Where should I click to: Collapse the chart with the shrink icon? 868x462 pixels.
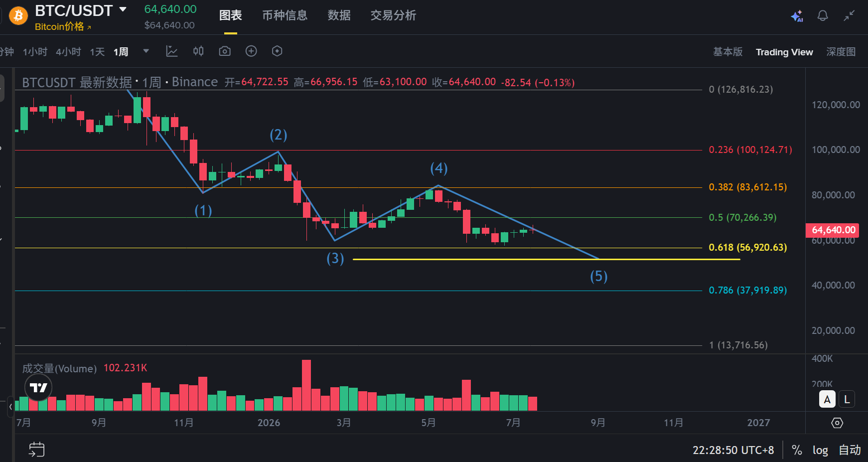(849, 16)
